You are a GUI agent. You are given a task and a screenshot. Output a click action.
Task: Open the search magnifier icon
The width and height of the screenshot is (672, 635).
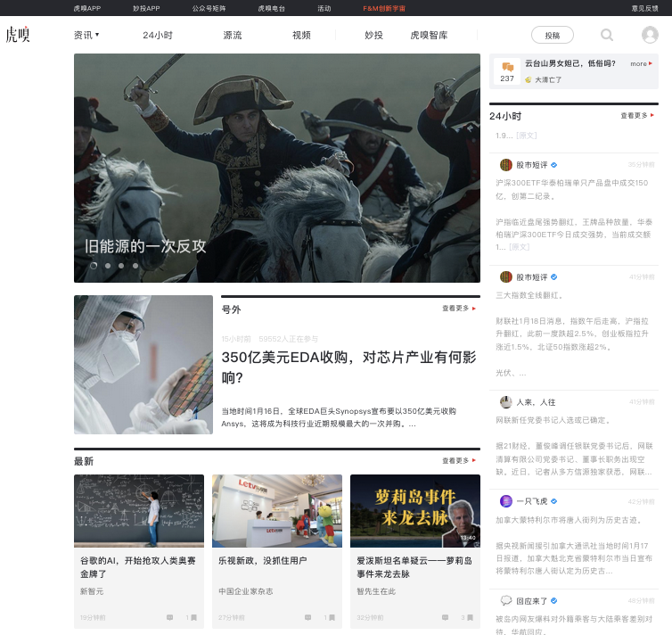pyautogui.click(x=606, y=35)
